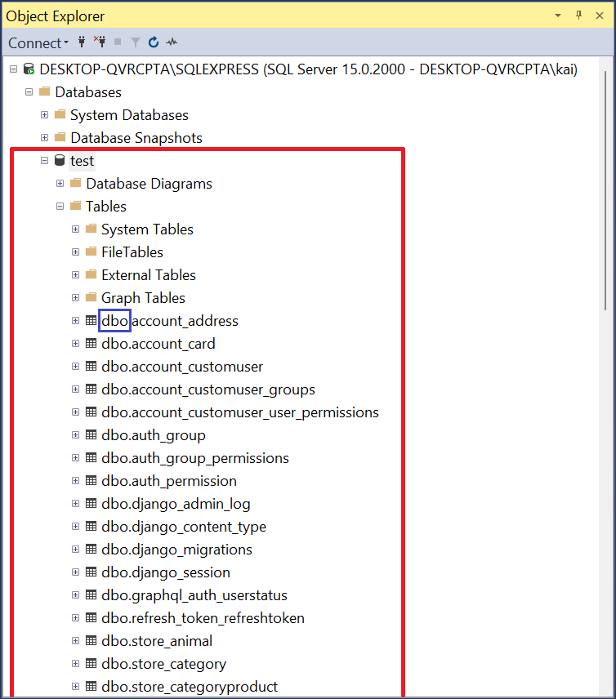Select dbo.django_migrations table
The image size is (616, 699).
coord(176,550)
